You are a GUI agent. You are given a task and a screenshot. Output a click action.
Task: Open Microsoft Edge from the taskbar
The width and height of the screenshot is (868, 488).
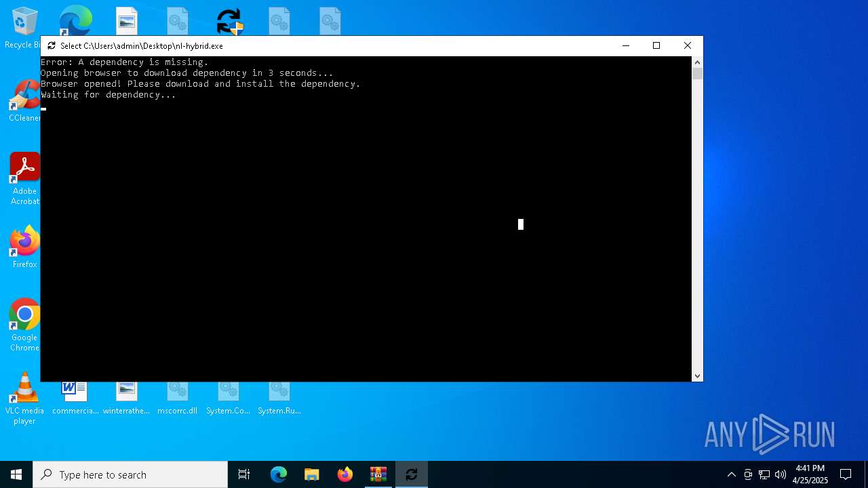pyautogui.click(x=279, y=474)
